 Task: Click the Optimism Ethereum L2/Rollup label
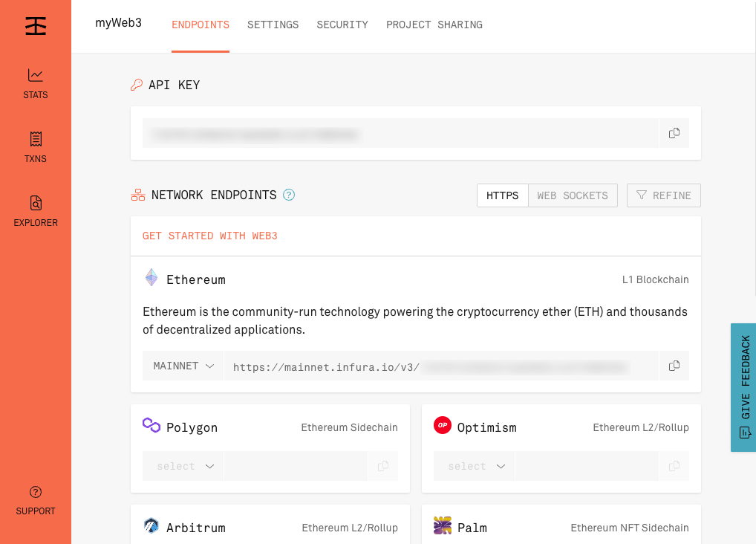click(641, 427)
